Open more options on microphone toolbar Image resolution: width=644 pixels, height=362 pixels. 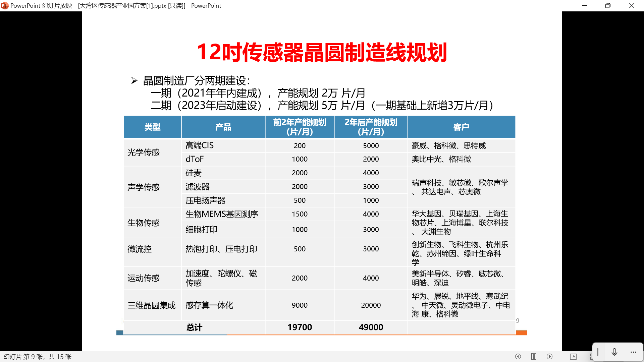633,352
